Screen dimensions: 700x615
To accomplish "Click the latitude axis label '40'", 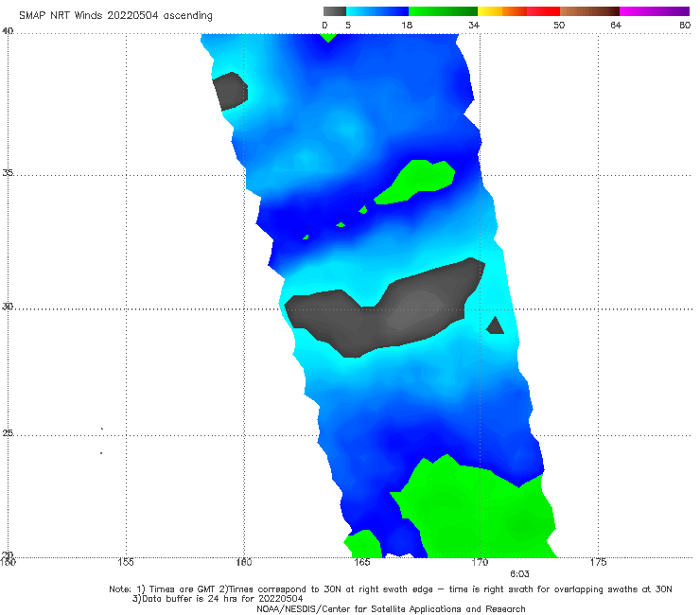I will point(8,30).
